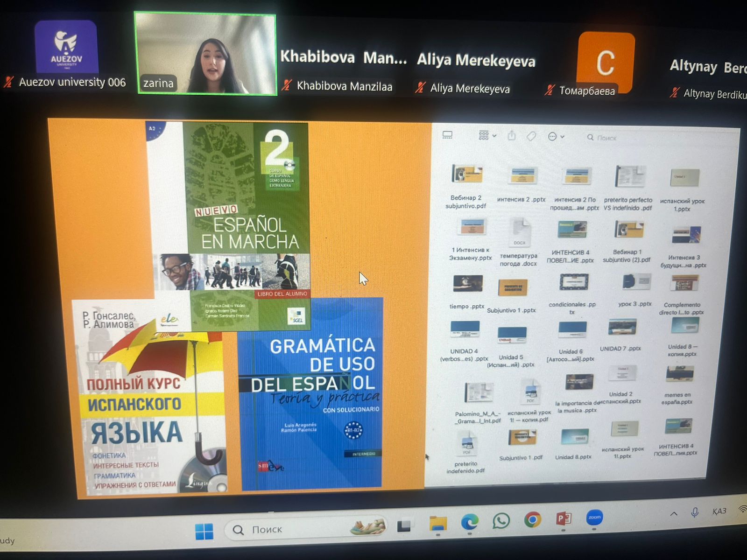Click the file name 'UNIDAD 7 .pptx'
Viewport: 747px width, 560px height.
[x=620, y=349]
